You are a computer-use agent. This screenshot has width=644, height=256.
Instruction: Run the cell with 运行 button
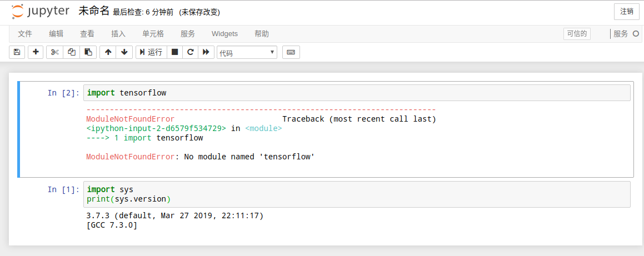point(151,52)
